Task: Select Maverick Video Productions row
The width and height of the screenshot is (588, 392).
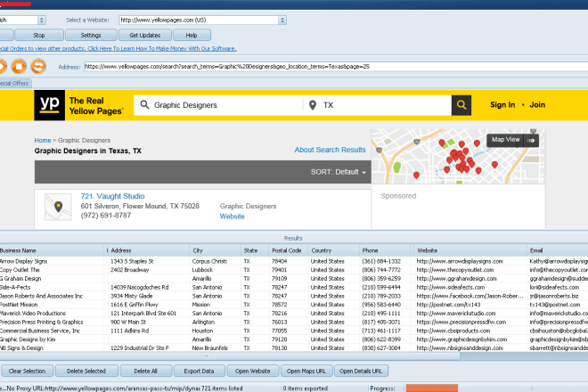Action: (294, 314)
